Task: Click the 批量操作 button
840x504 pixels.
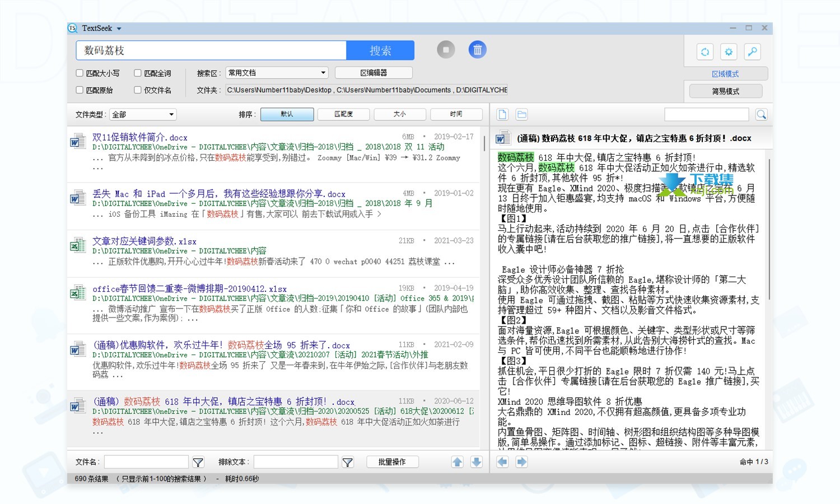Action: tap(392, 462)
